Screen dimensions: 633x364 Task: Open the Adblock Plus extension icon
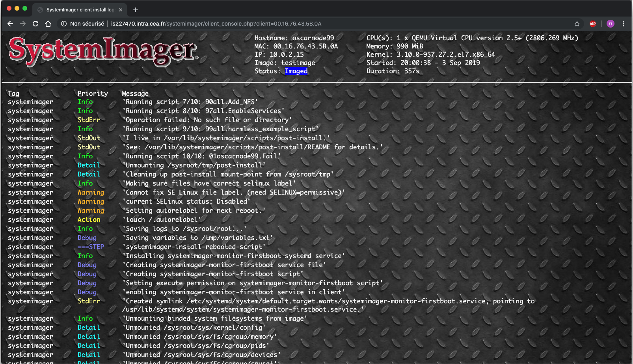tap(593, 24)
